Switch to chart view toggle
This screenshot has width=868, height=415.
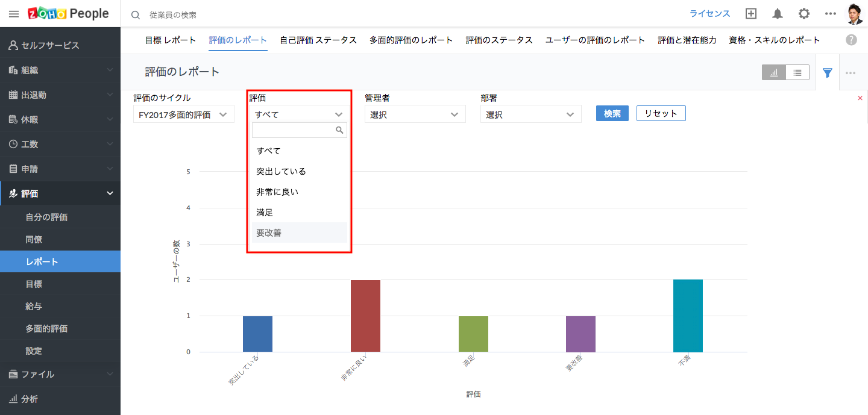pos(774,72)
